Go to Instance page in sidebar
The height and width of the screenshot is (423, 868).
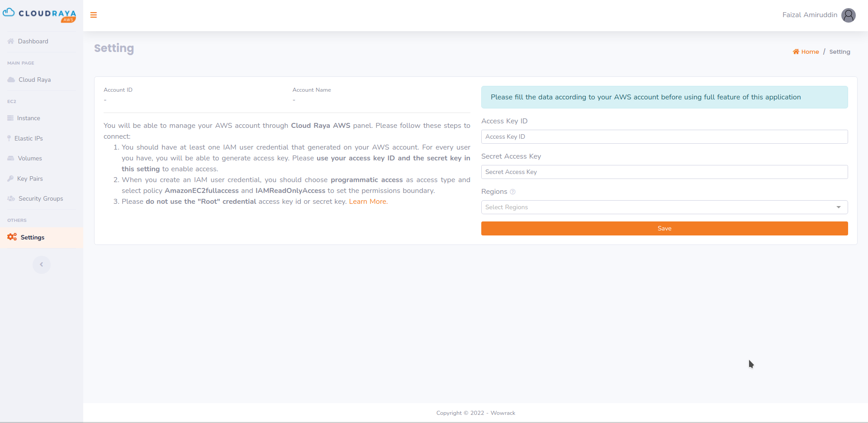click(x=28, y=118)
